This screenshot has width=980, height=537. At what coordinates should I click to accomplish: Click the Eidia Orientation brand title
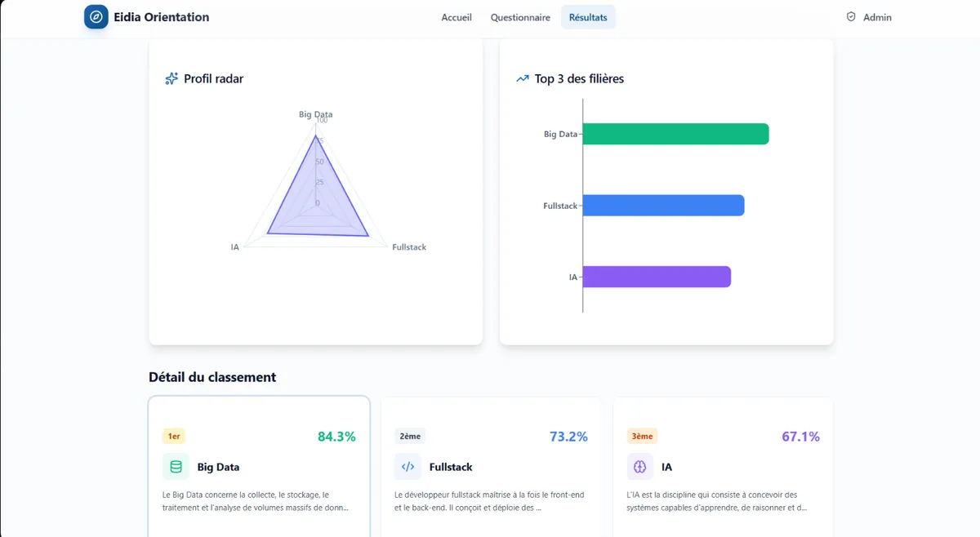162,17
